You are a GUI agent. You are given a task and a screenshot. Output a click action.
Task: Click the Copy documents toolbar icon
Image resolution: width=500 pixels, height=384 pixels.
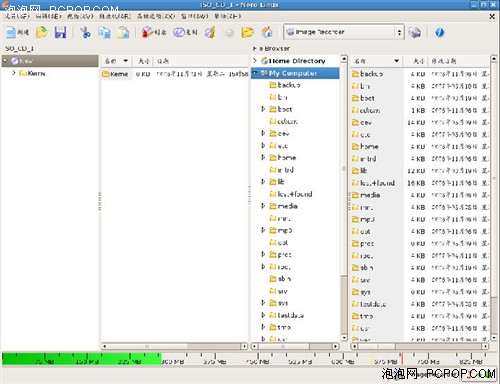104,32
